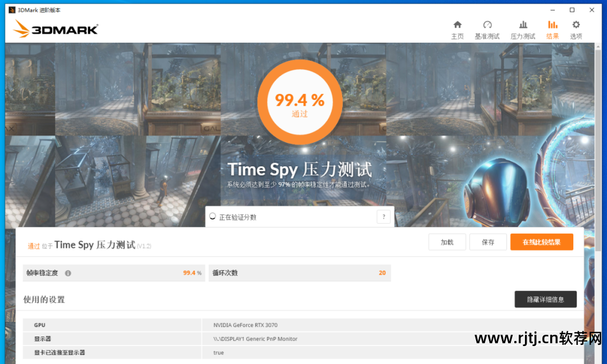Open the 基准测试 benchmarks gauge icon
Viewport: 607px width, 364px height.
coord(487,25)
